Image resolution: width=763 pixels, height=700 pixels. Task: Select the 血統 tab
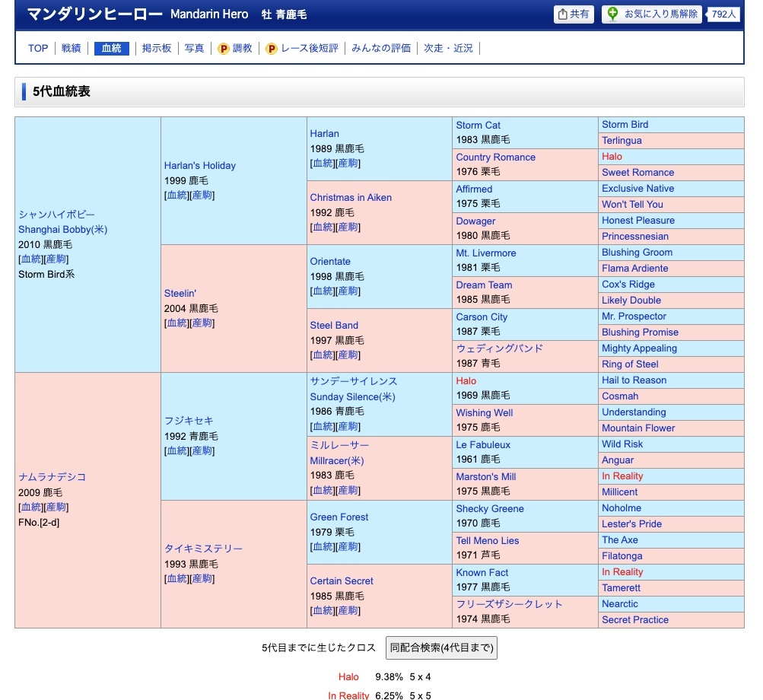pos(111,48)
